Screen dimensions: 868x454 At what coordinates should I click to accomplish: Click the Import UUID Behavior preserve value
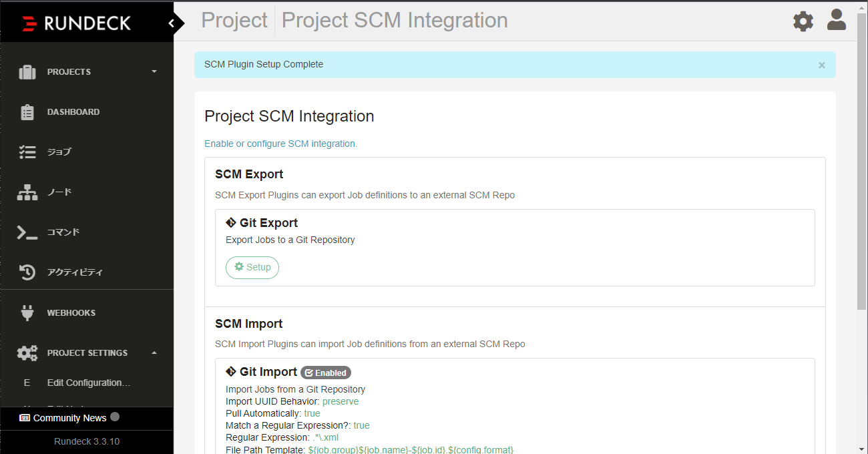pos(341,401)
